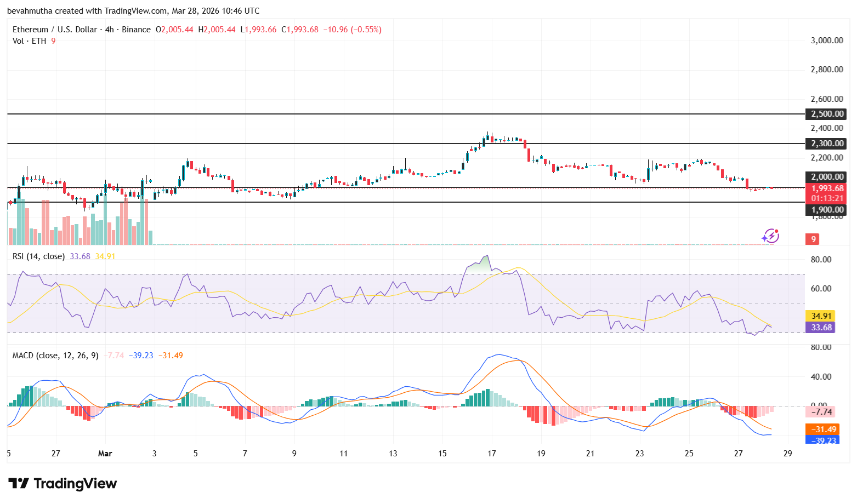Open the AI pattern detection lightning icon
Viewport: 857px width, 504px height.
point(770,236)
